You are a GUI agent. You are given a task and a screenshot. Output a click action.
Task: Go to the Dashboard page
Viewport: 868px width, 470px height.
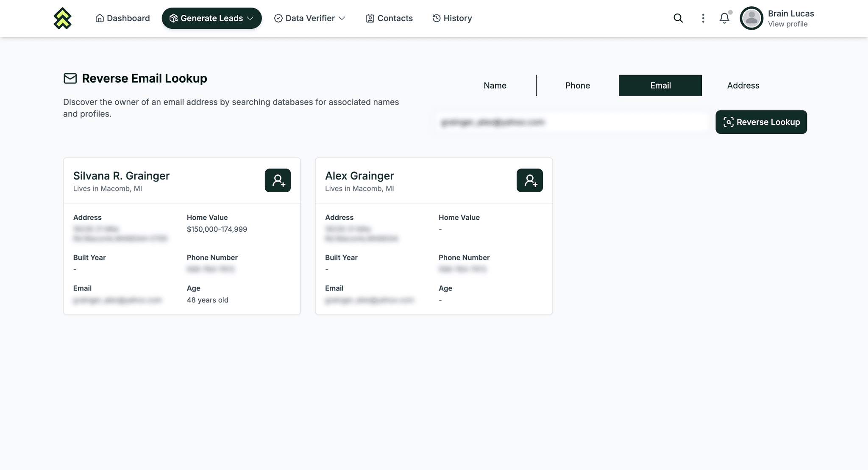(122, 18)
